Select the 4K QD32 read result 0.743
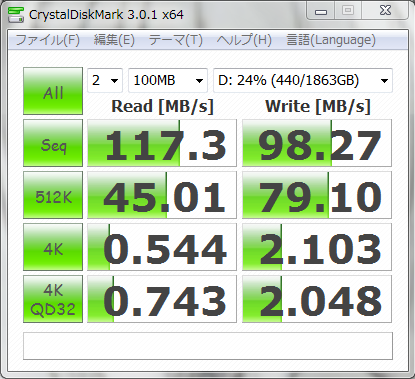Viewport: 415px width, 379px height. coord(162,299)
